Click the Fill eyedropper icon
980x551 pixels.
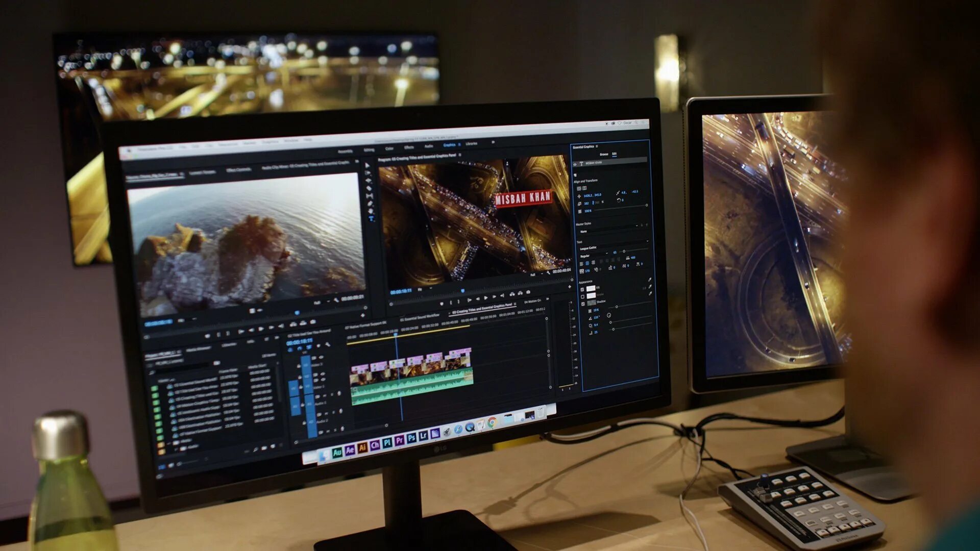(x=650, y=280)
